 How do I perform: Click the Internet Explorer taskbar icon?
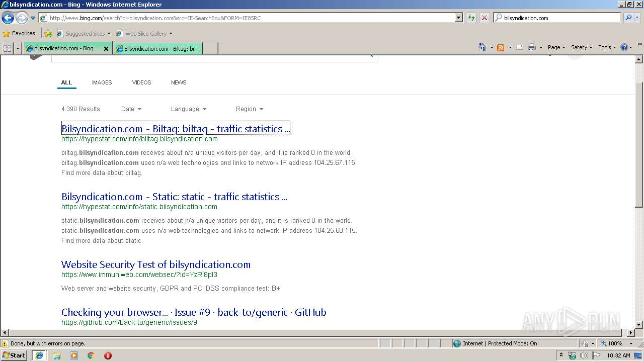[39, 355]
